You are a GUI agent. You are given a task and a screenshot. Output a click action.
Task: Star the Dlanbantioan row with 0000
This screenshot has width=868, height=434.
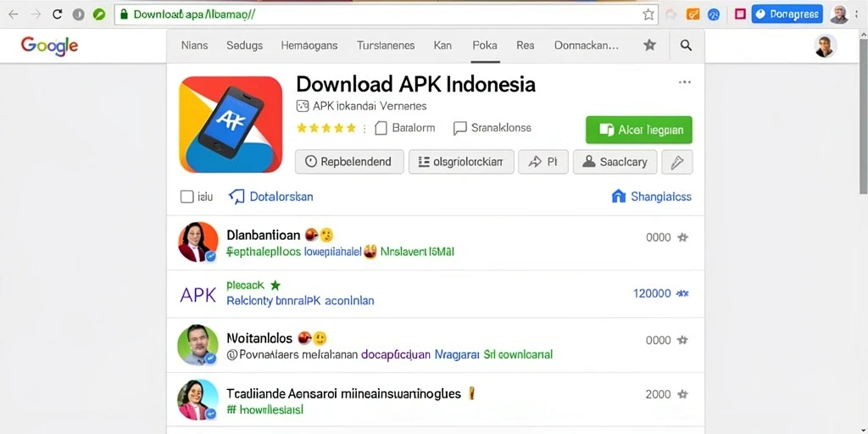tap(683, 237)
